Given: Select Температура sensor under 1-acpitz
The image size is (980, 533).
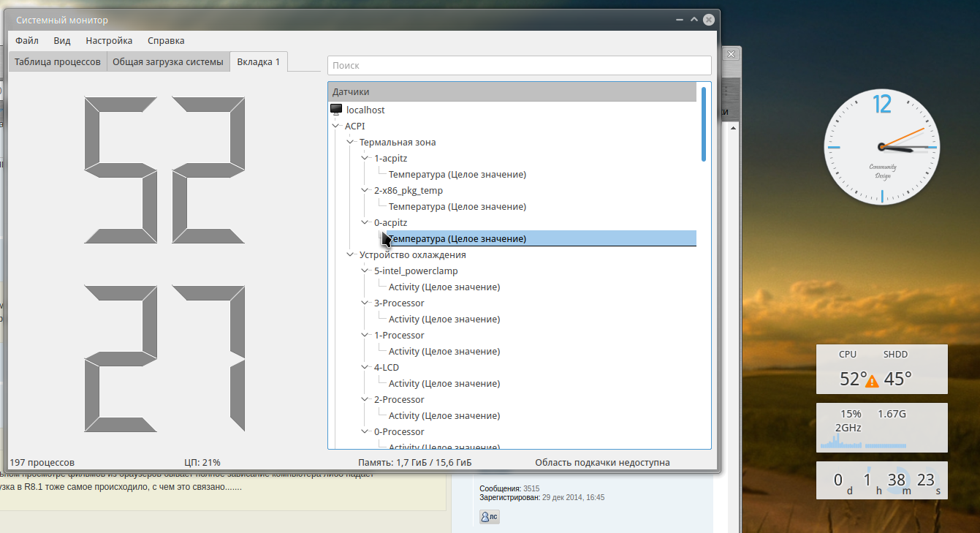Looking at the screenshot, I should 457,174.
